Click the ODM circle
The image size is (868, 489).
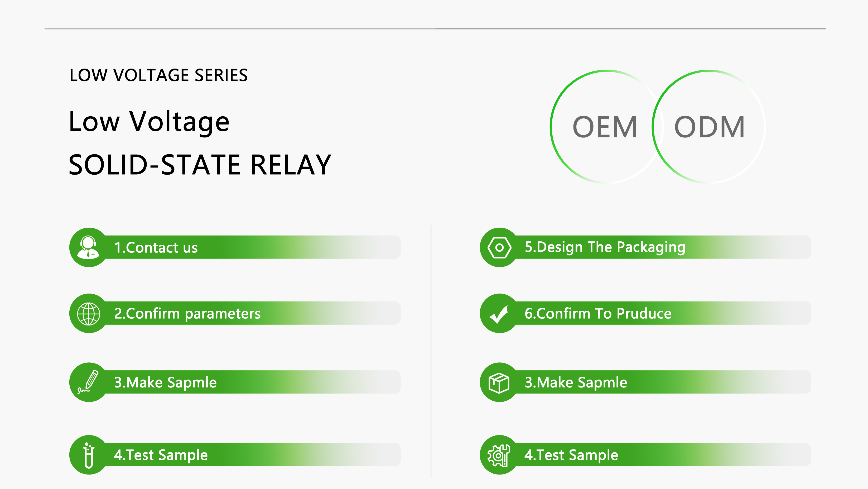709,127
